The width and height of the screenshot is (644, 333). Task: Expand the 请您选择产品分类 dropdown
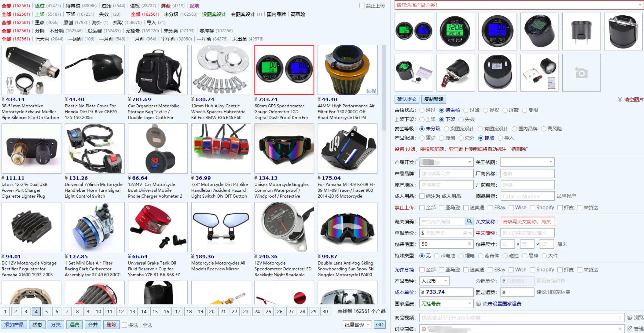point(640,5)
